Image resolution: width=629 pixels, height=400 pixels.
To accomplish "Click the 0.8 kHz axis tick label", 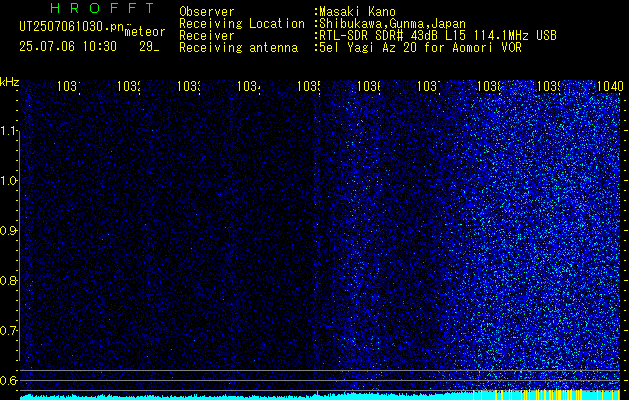I will (9, 280).
